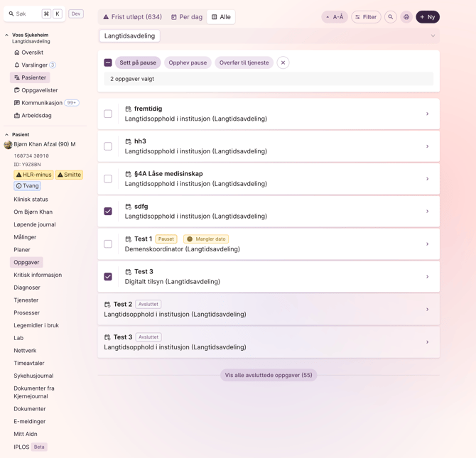
Task: Open Oversikt home item in sidebar
Action: point(32,53)
